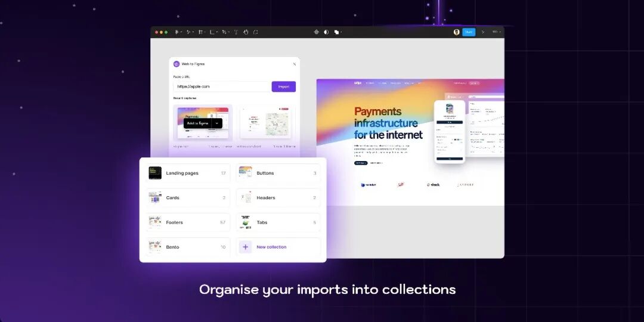Open the Move tool dropdown arrow
Image resolution: width=644 pixels, height=322 pixels.
tap(193, 32)
